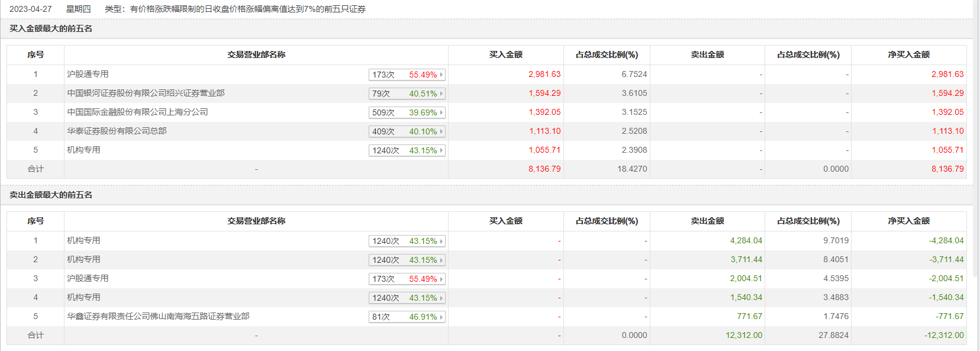Viewport: 980px width, 351px height.
Task: Open 华鑫证券佛山南海海五路营业部 link
Action: [158, 316]
